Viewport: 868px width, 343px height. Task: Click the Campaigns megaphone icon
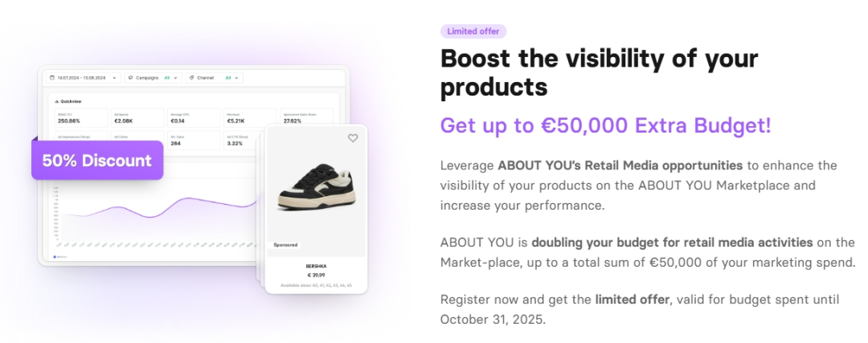point(131,78)
